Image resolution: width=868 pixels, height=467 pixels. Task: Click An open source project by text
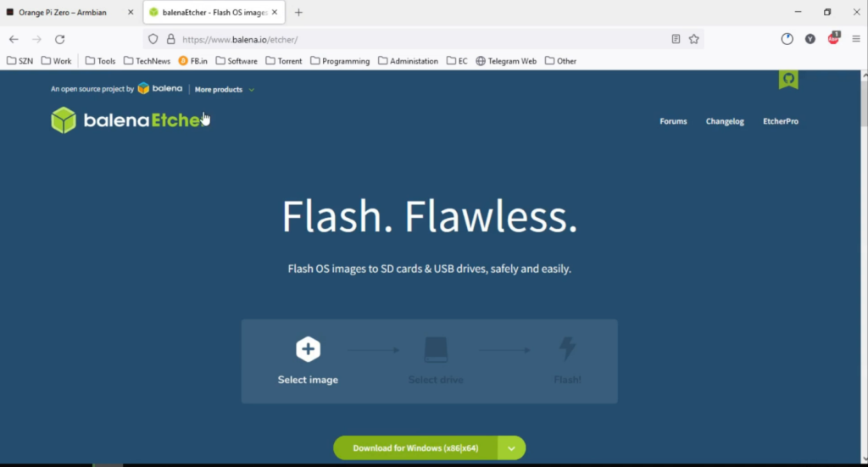(92, 89)
